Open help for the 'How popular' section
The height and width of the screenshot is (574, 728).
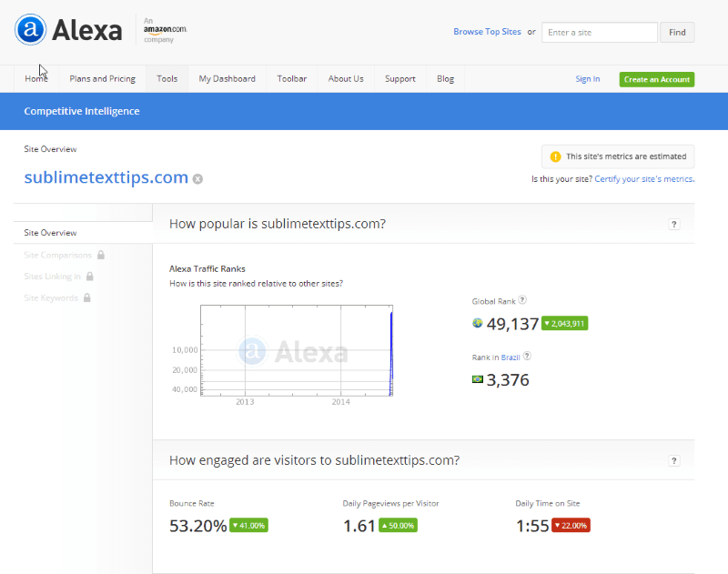click(x=674, y=224)
